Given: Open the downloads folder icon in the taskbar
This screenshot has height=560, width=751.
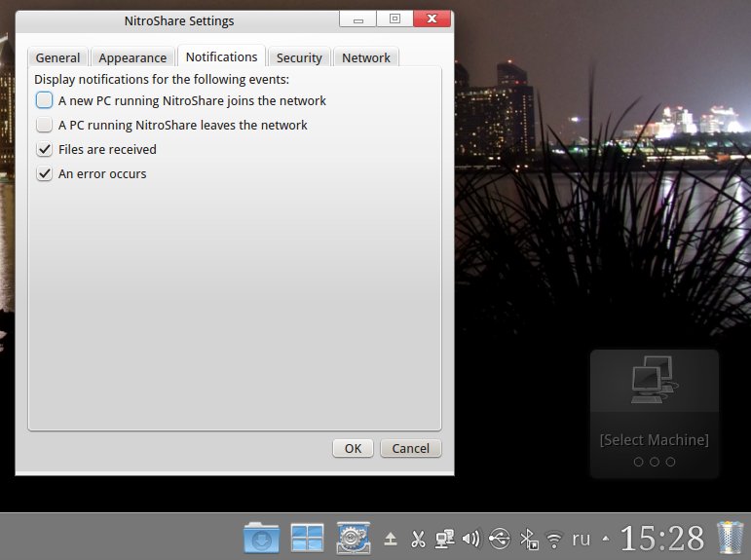Looking at the screenshot, I should coord(261,538).
